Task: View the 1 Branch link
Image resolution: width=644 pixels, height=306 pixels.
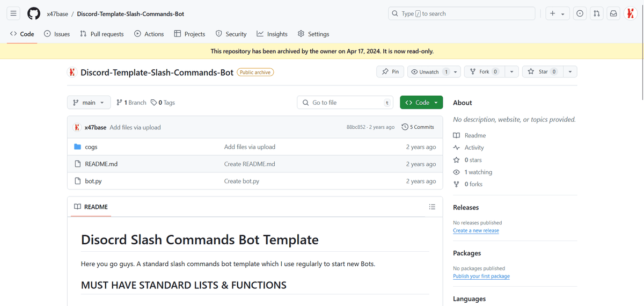Action: [x=131, y=103]
